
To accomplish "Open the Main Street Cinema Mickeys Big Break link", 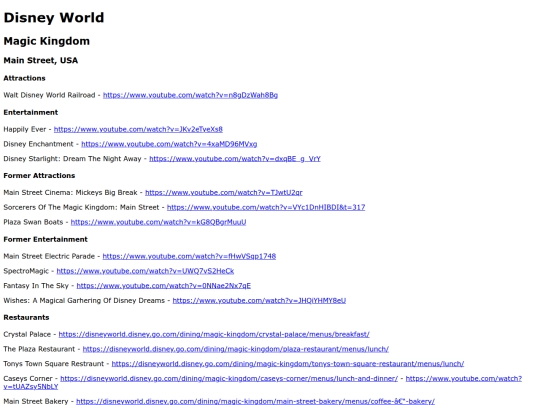I will (224, 193).
